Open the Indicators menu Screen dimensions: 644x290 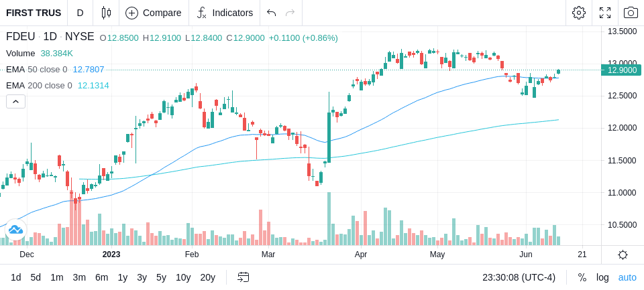pyautogui.click(x=225, y=13)
